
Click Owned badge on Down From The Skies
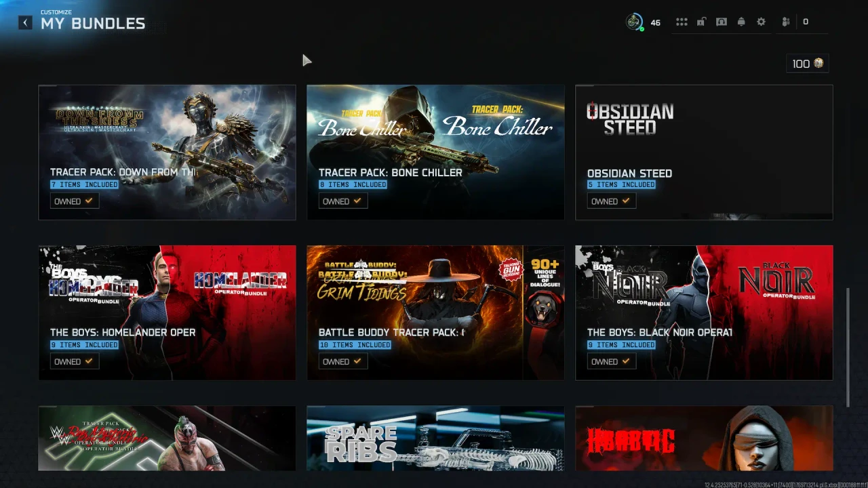click(x=75, y=201)
